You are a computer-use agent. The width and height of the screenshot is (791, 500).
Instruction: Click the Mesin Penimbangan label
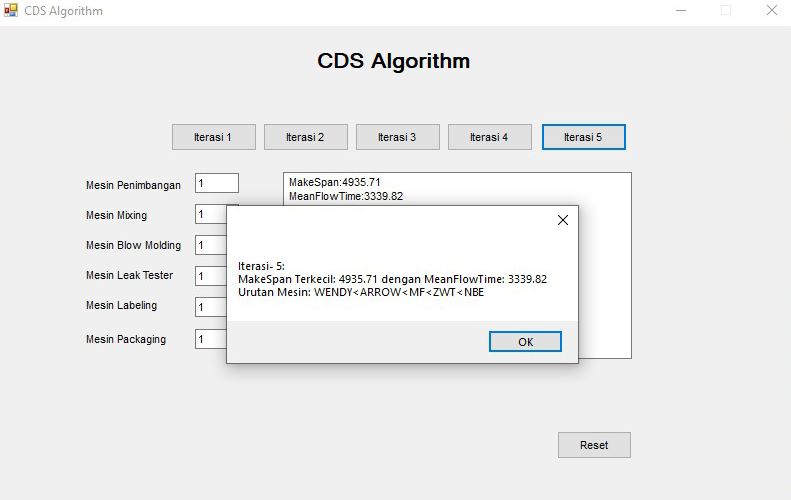coord(133,185)
